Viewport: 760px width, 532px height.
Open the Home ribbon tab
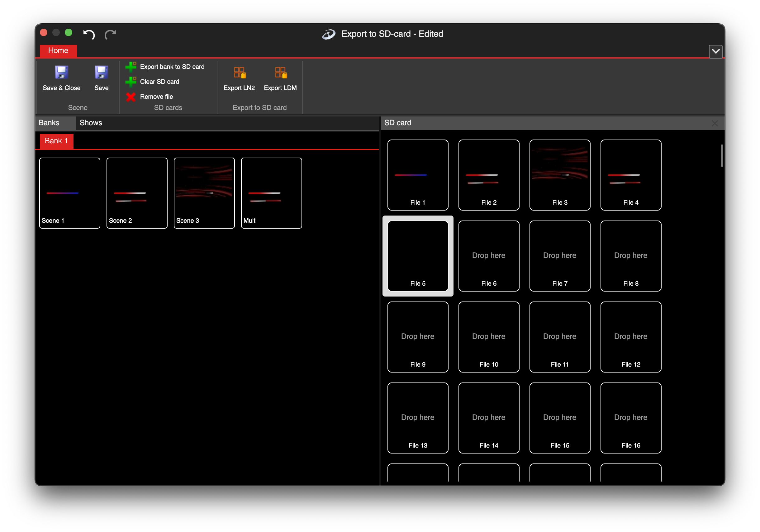click(x=58, y=51)
